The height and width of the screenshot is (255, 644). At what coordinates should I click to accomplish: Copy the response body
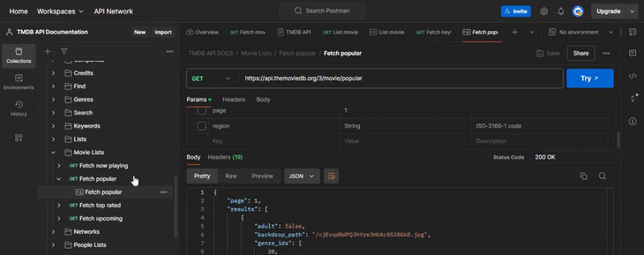(584, 176)
